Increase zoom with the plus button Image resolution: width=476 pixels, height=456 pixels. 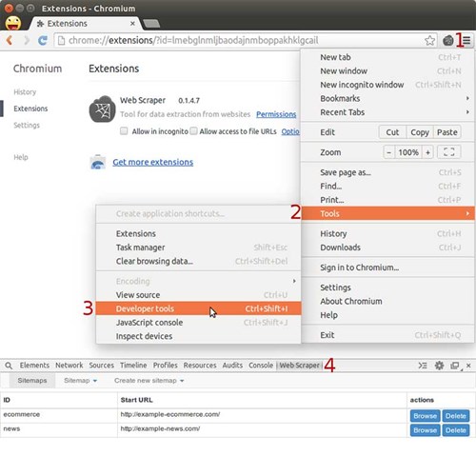click(x=427, y=152)
